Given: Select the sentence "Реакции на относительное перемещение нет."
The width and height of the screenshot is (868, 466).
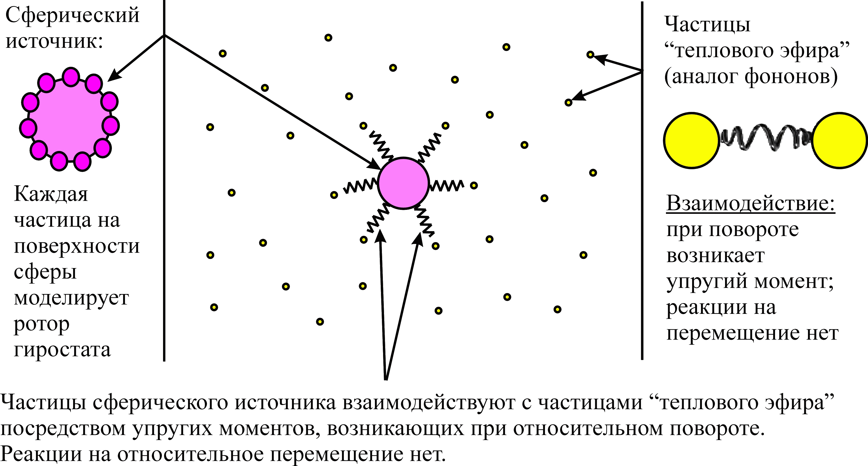Looking at the screenshot, I should 223,454.
